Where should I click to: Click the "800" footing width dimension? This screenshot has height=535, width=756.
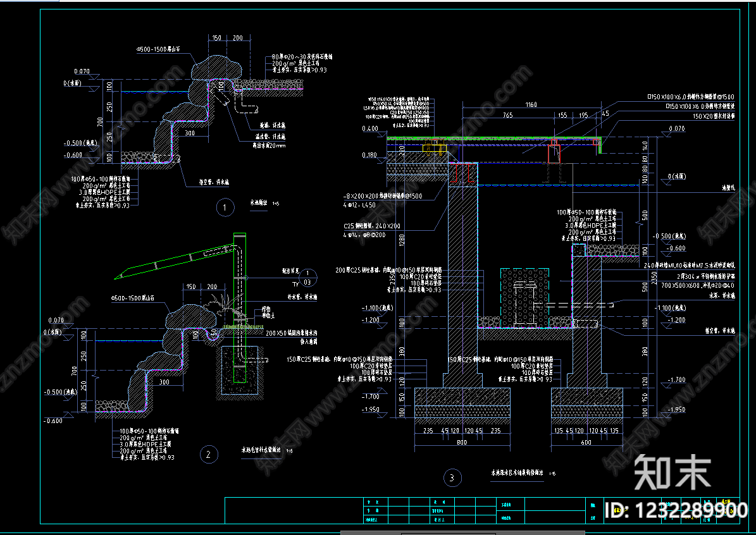[462, 443]
